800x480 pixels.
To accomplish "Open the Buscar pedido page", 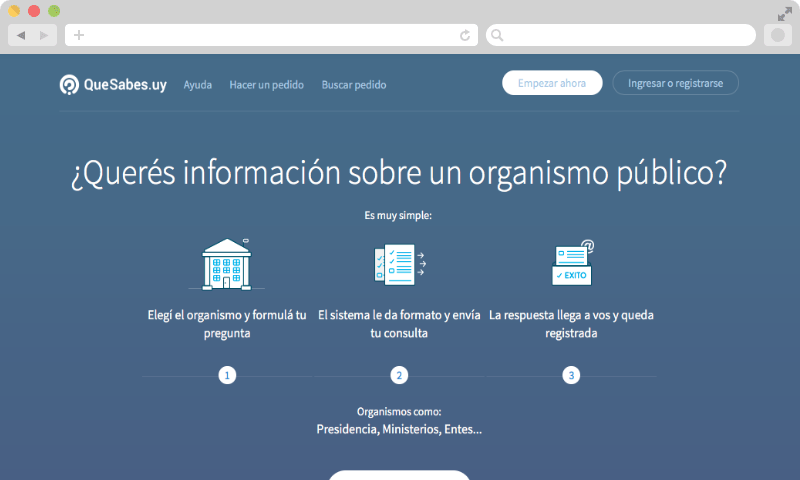I will [353, 85].
